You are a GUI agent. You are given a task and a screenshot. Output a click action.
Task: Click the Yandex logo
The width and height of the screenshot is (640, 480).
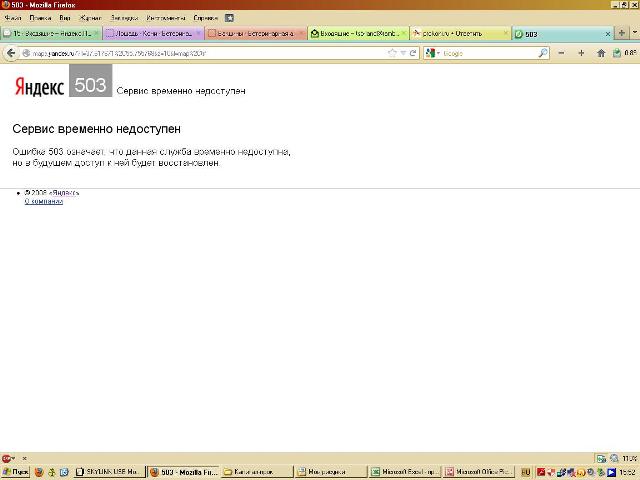pos(40,87)
